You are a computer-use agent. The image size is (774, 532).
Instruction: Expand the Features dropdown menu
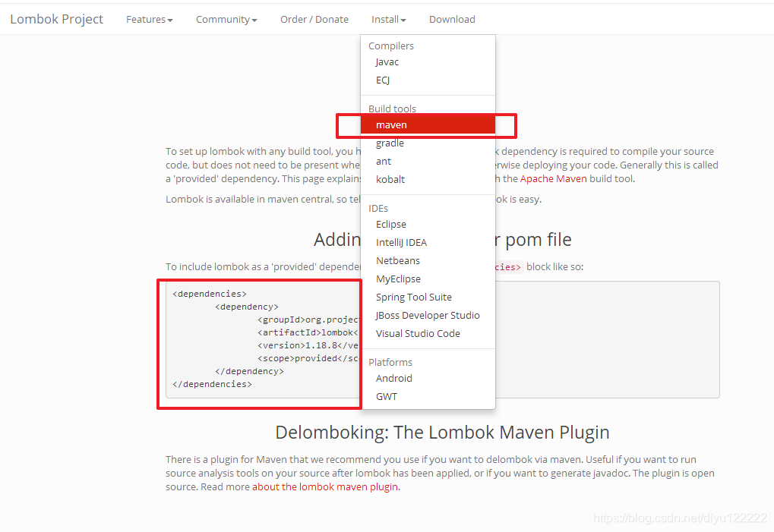[149, 19]
